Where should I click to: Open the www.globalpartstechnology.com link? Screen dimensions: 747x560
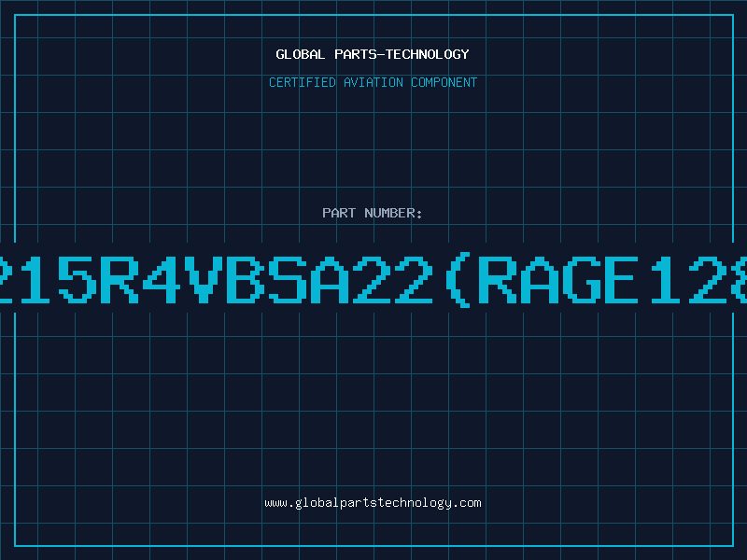373,503
